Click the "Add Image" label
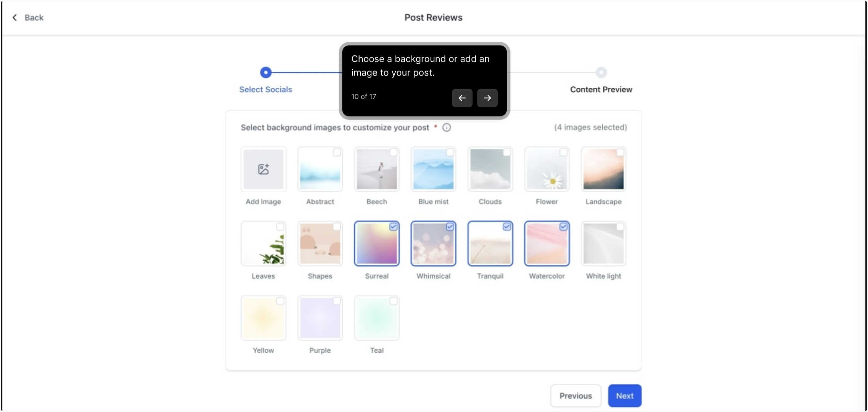868x412 pixels. [263, 201]
